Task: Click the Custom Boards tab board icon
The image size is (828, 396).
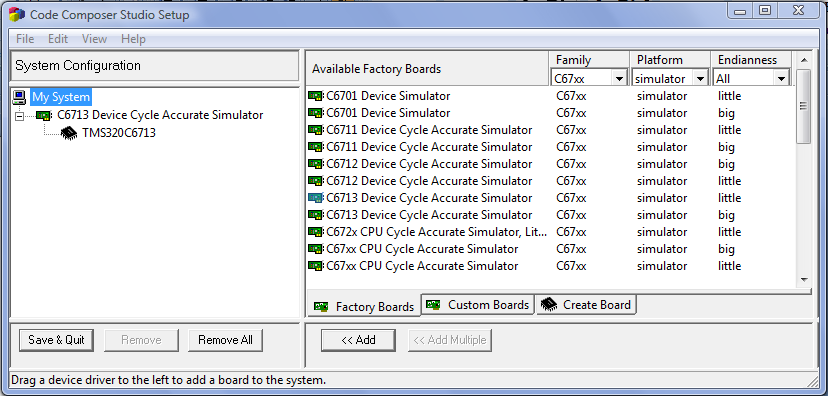Action: coord(434,305)
